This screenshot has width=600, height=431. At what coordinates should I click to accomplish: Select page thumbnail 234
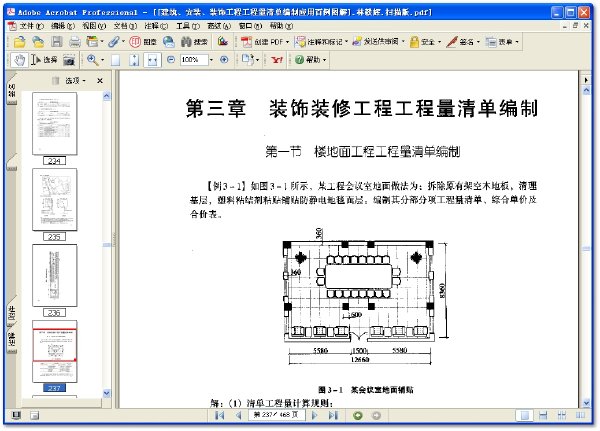[x=54, y=124]
